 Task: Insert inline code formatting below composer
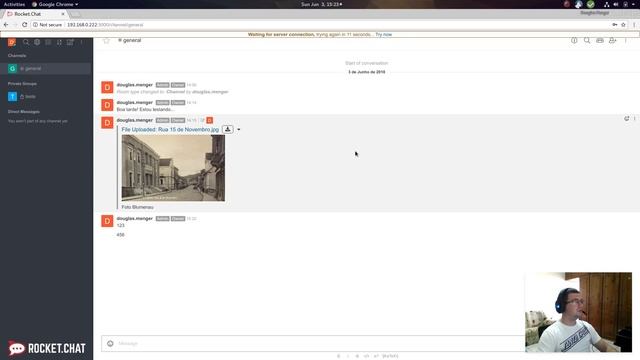(x=367, y=356)
